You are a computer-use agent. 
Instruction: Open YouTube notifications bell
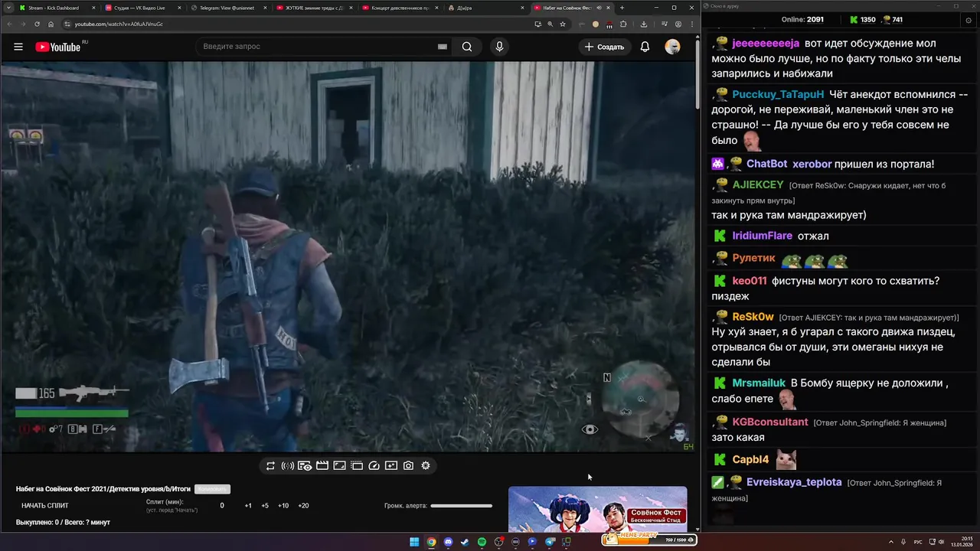tap(645, 47)
